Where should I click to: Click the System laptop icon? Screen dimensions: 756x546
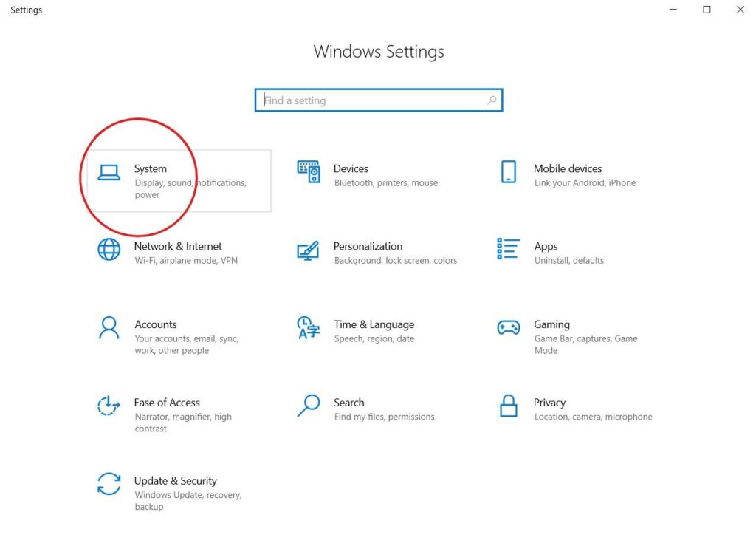pos(109,172)
